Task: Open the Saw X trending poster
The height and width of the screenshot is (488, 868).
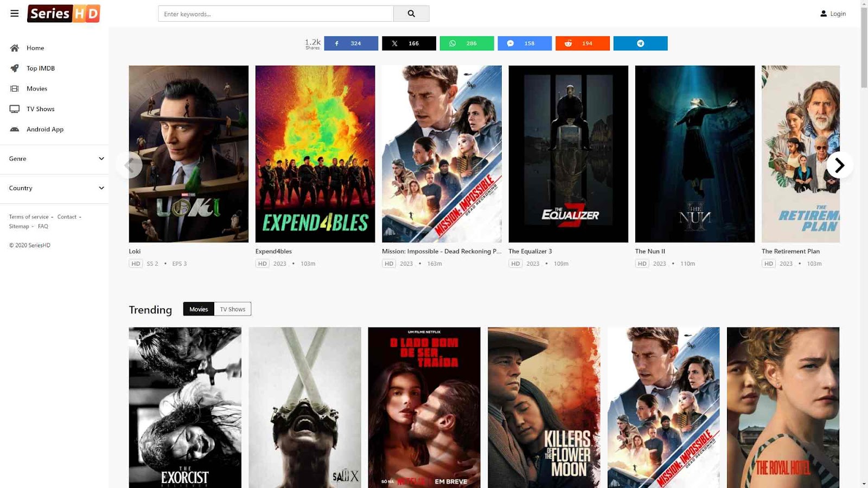Action: [x=305, y=407]
